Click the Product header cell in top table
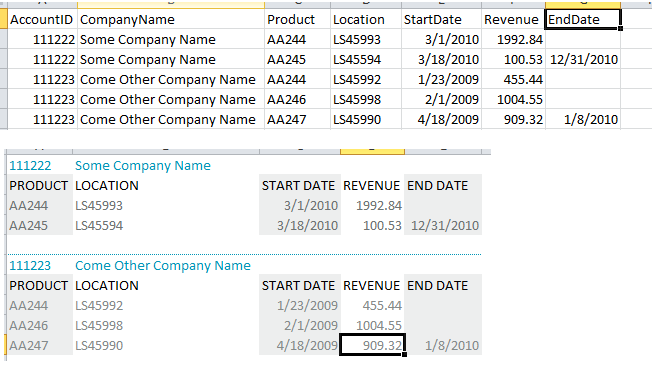Screen dimensions: 662x371 point(297,19)
